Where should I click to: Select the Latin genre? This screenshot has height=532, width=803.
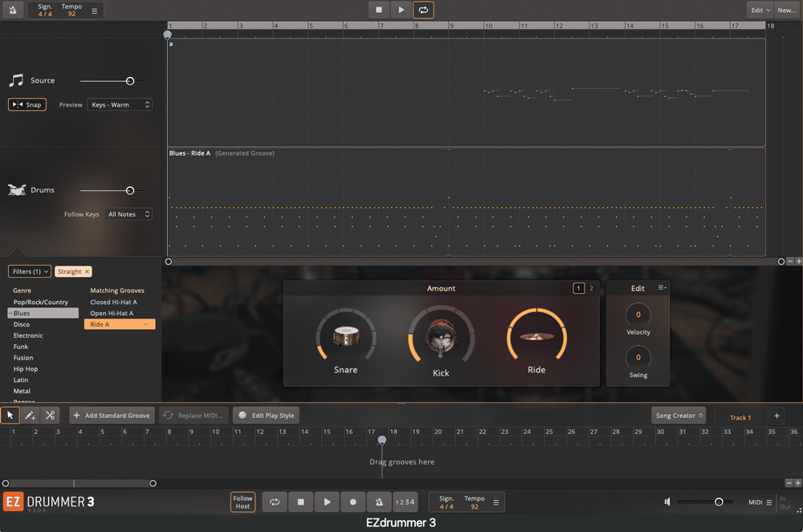point(21,380)
